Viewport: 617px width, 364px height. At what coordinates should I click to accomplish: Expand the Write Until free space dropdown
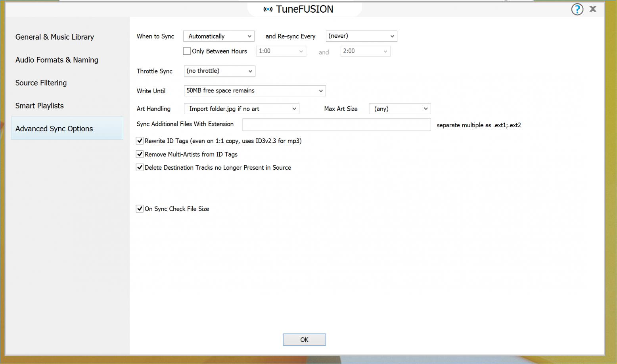pos(255,91)
